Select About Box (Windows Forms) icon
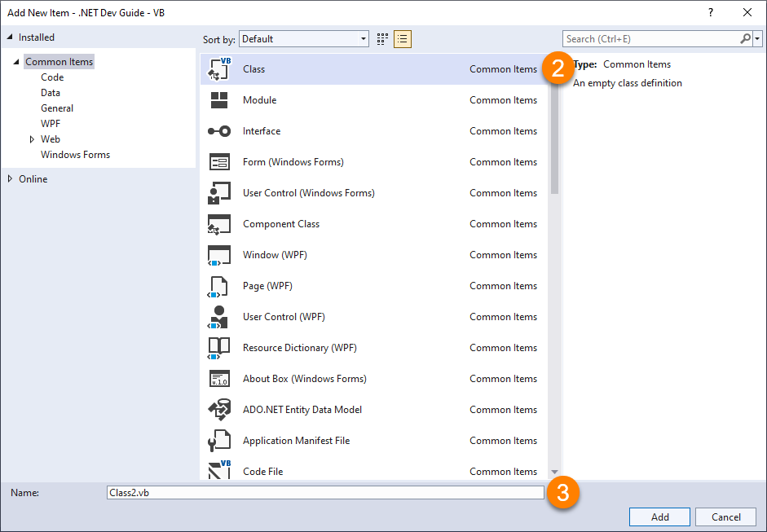 click(219, 379)
